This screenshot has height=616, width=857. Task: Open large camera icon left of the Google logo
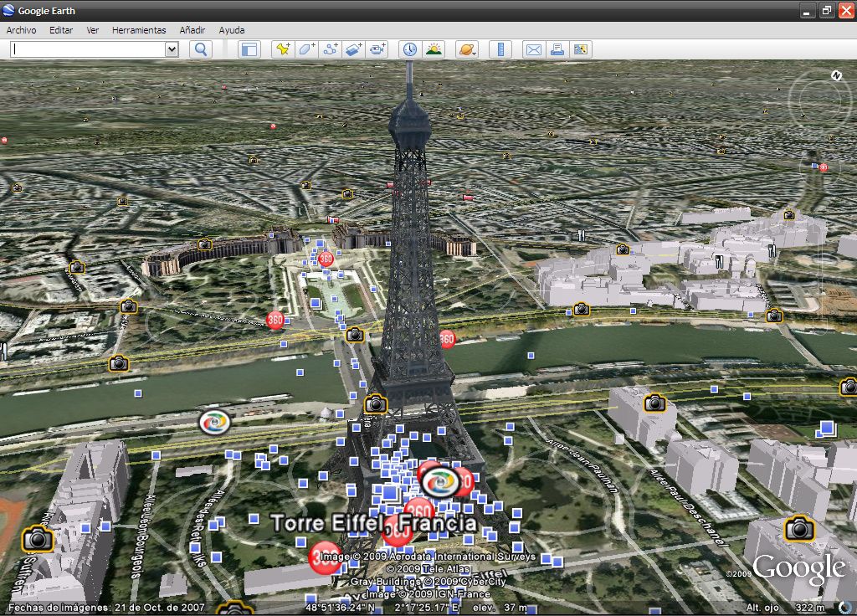(799, 529)
